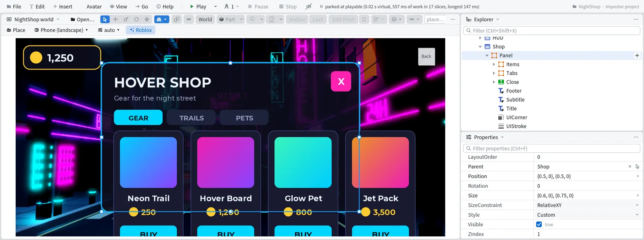Click the Close text button icon in Explorer
This screenshot has width=644, height=240.
(x=501, y=82)
